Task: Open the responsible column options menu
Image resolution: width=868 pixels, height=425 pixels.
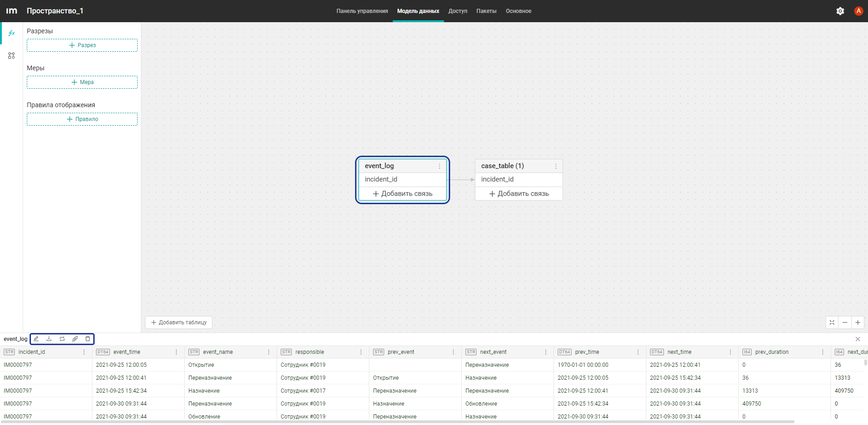Action: [x=361, y=352]
